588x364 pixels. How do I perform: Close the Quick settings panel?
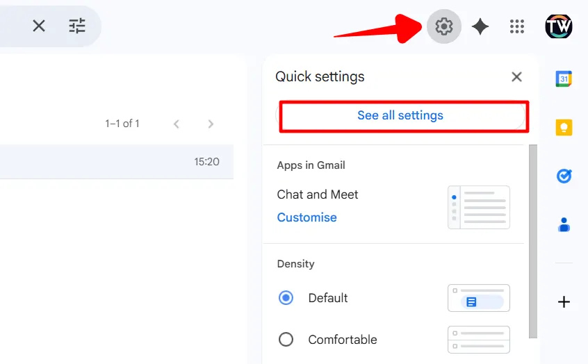point(516,77)
